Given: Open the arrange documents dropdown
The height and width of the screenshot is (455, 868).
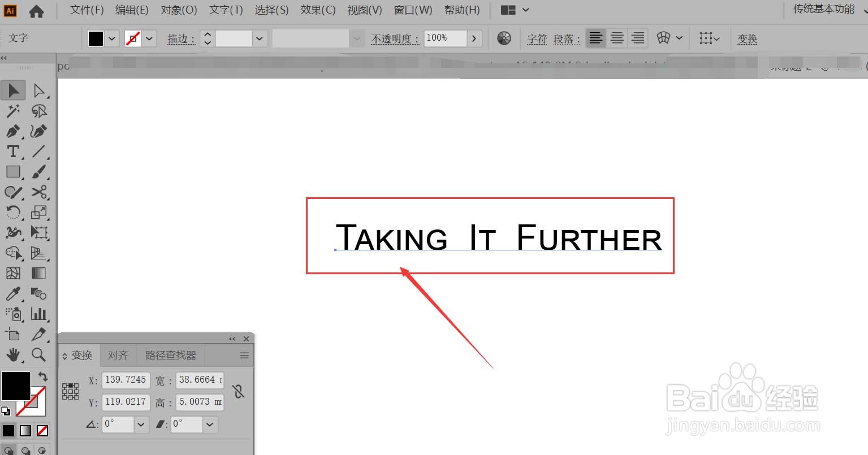Looking at the screenshot, I should tap(525, 10).
